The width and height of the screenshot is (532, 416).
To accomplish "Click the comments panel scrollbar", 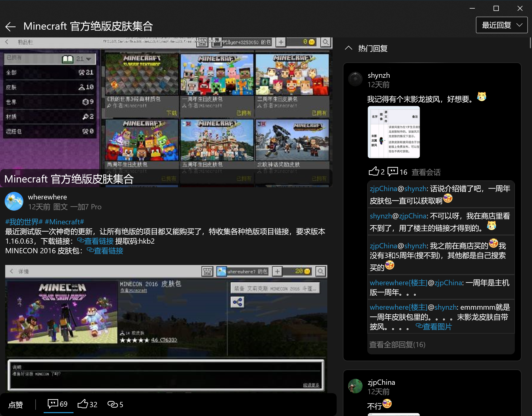I will point(530,43).
